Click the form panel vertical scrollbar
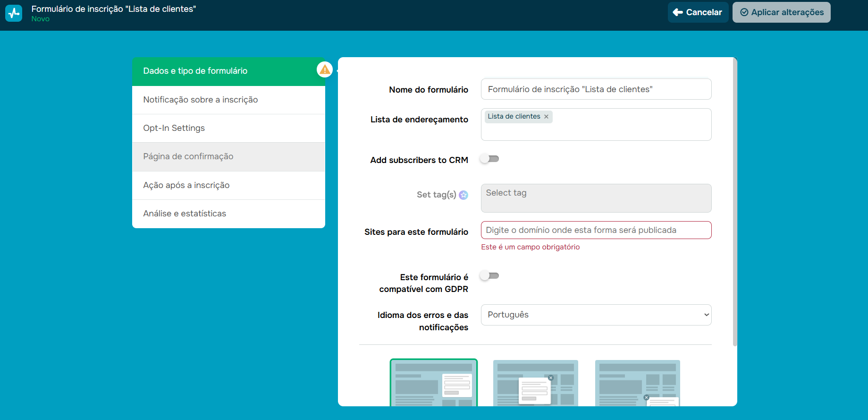 (735, 202)
